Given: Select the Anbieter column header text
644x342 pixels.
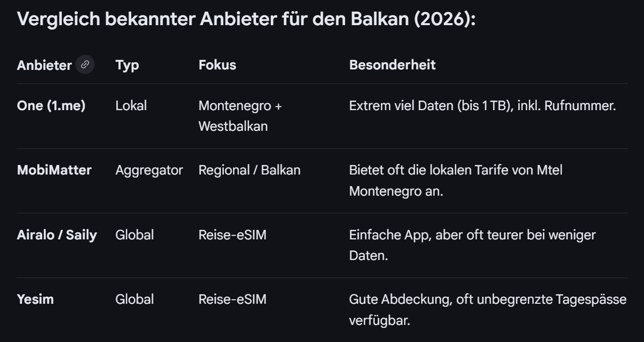Looking at the screenshot, I should (x=44, y=65).
